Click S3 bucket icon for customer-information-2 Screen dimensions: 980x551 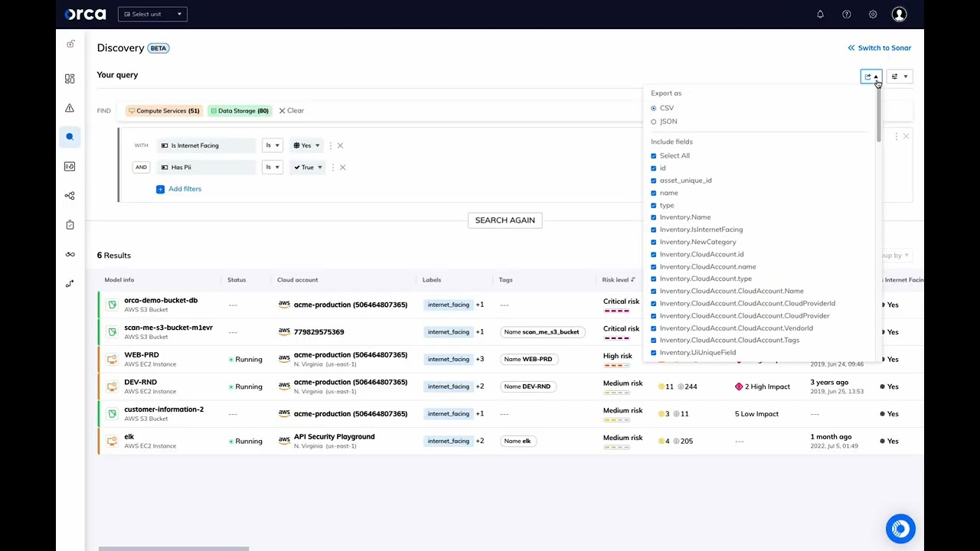click(112, 414)
